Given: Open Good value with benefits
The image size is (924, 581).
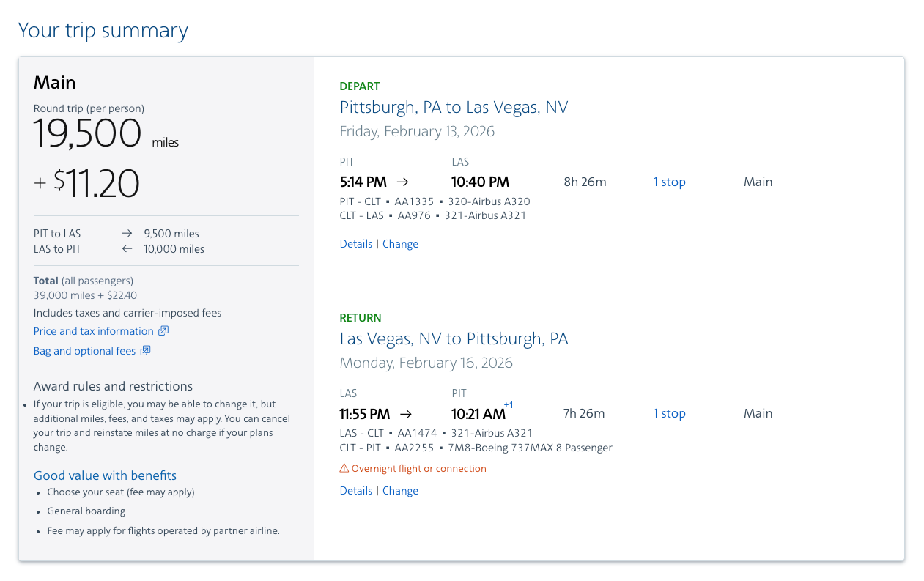Looking at the screenshot, I should pos(105,475).
